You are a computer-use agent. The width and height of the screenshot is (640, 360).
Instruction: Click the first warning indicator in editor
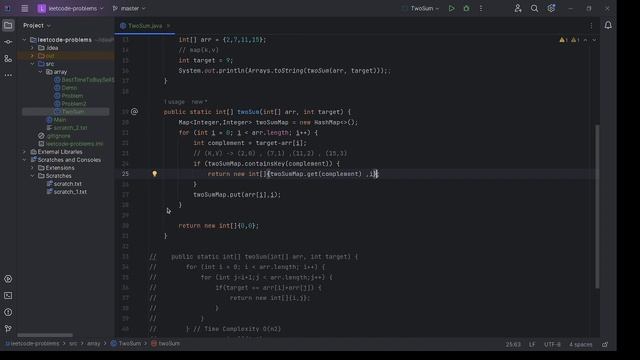[x=563, y=40]
